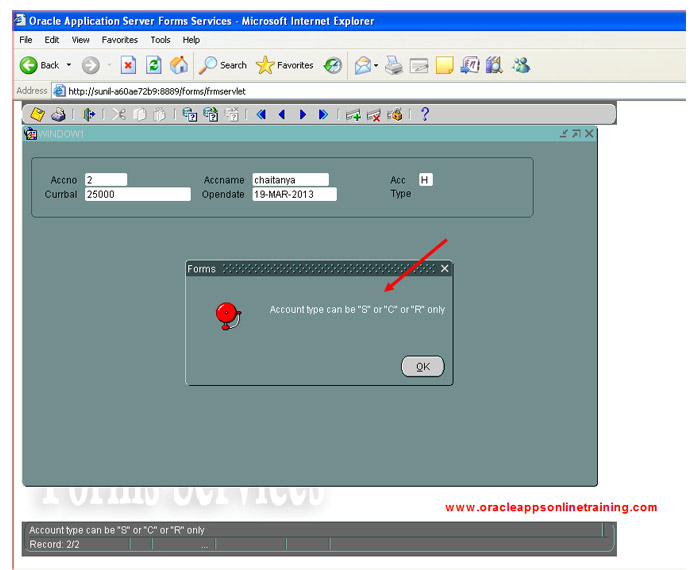Open the Favorites menu

(x=120, y=40)
